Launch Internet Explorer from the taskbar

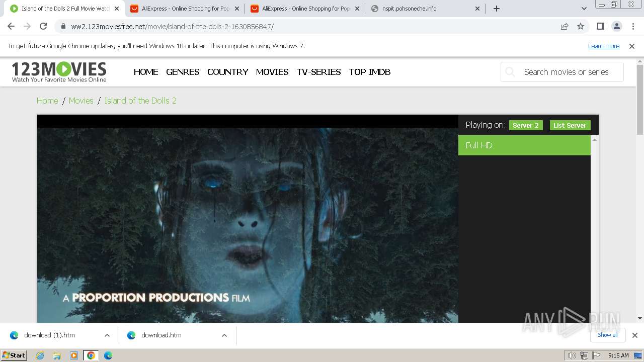pos(40,355)
